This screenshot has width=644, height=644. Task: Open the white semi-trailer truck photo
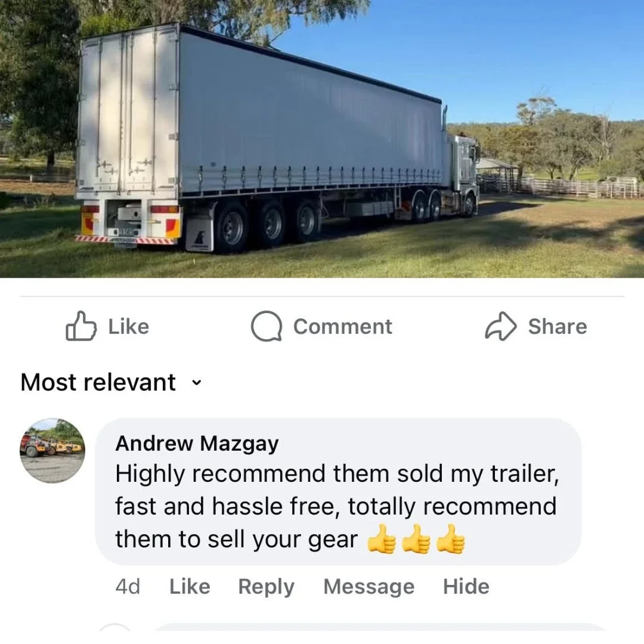[x=322, y=139]
